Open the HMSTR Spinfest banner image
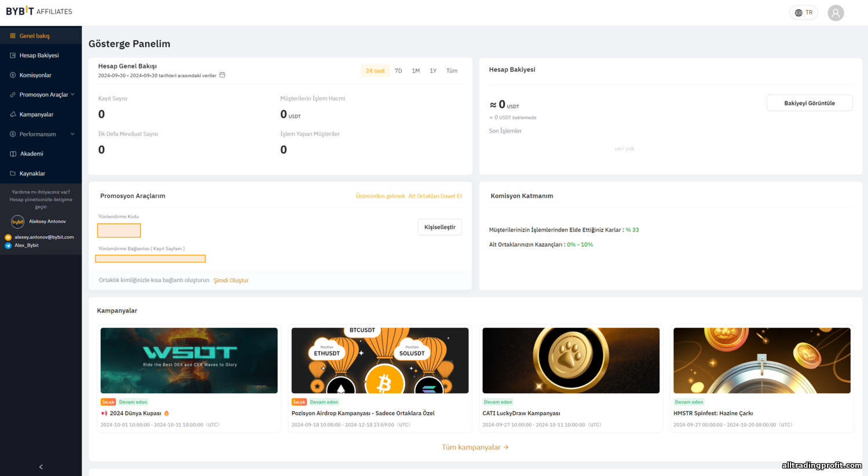The height and width of the screenshot is (476, 868). click(762, 361)
